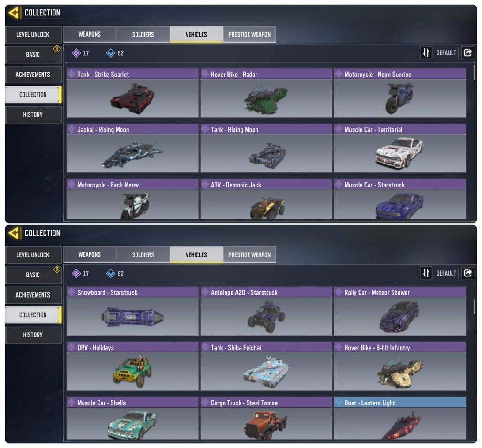Click the alert badge on top BASIC button
Viewport: 482px width, 448px height.
coord(57,49)
